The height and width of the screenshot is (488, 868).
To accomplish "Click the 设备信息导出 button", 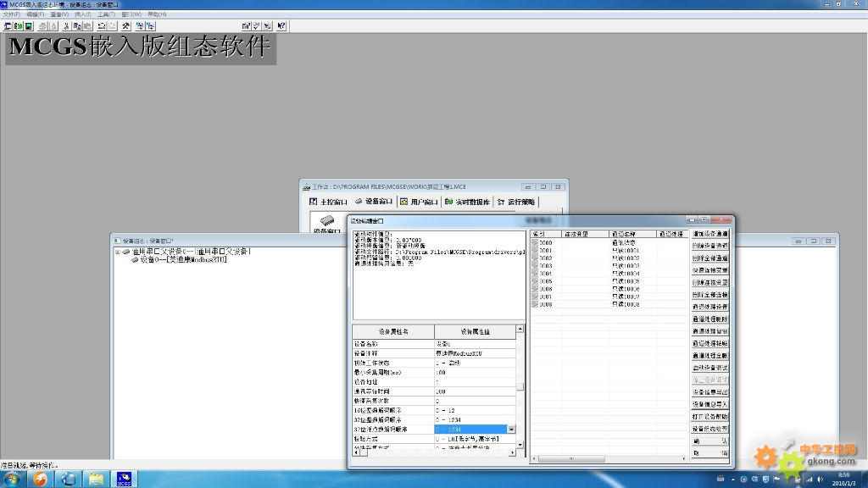I will pyautogui.click(x=710, y=392).
